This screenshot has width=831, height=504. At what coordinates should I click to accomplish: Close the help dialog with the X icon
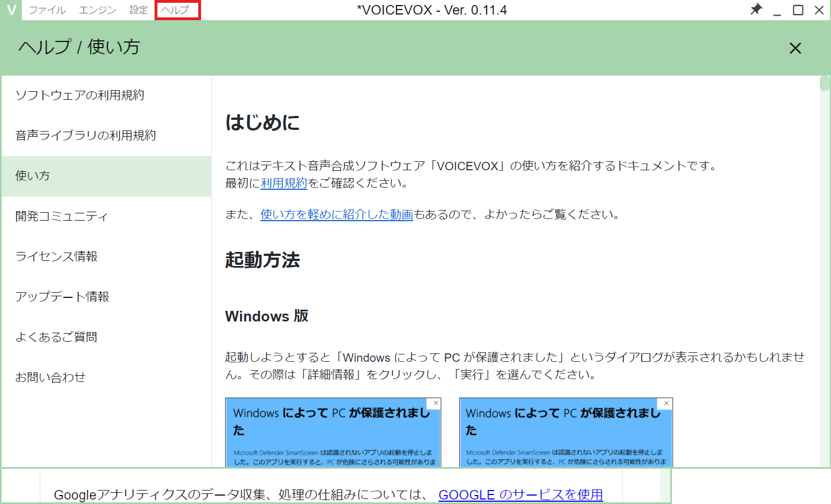(795, 48)
